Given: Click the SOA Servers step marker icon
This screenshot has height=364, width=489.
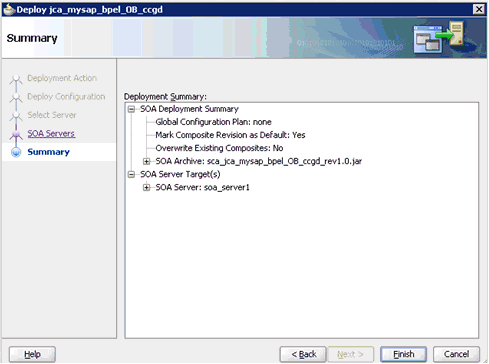Looking at the screenshot, I should [x=16, y=134].
